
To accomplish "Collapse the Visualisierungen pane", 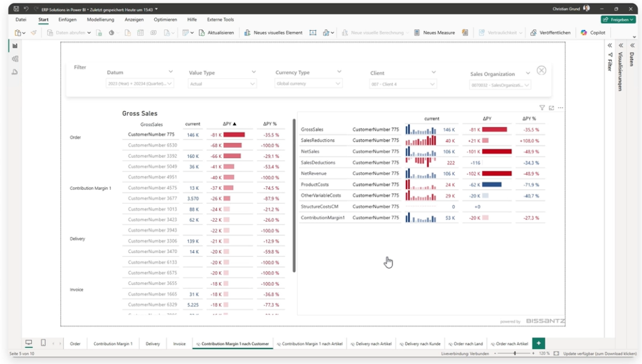I will 619,45.
